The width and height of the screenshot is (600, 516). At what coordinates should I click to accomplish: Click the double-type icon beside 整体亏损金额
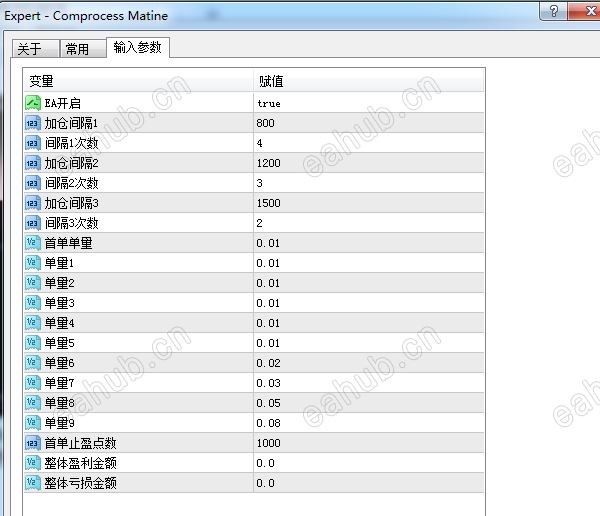tap(33, 483)
